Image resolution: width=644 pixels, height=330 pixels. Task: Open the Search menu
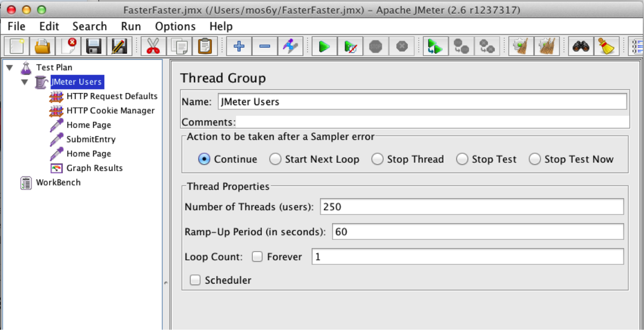pos(90,26)
